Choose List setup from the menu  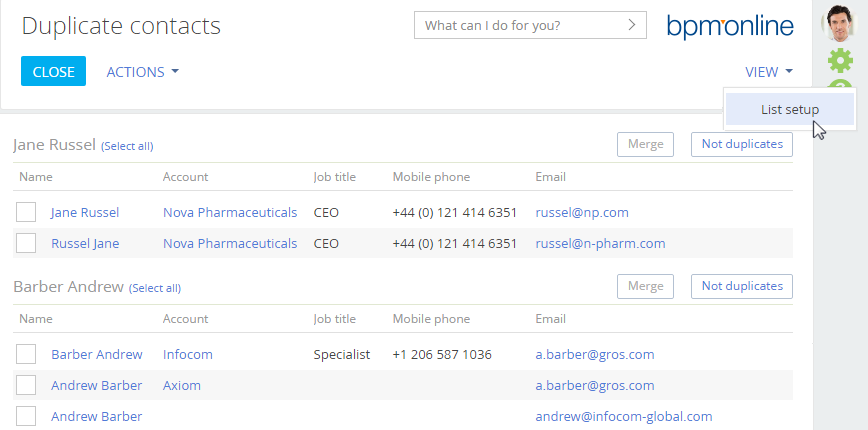(x=789, y=110)
